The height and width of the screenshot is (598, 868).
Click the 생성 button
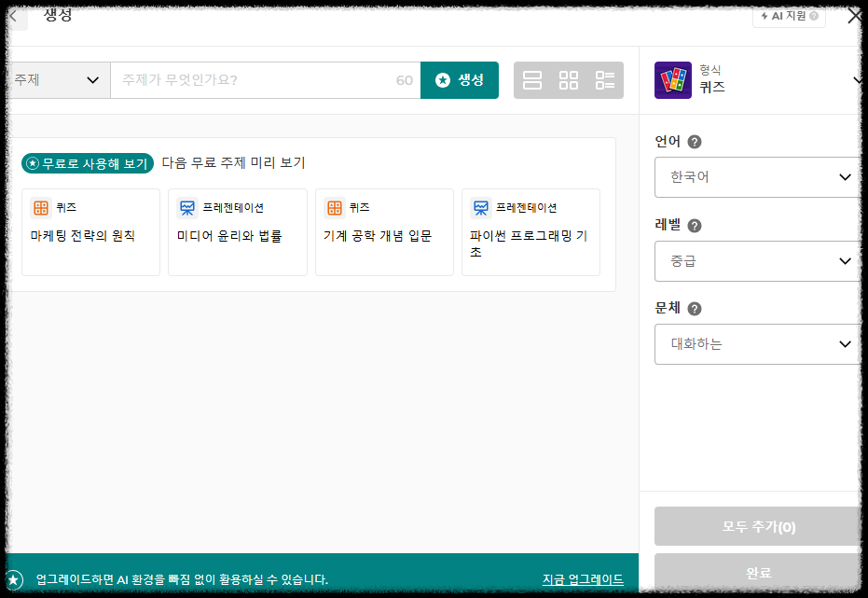click(460, 80)
